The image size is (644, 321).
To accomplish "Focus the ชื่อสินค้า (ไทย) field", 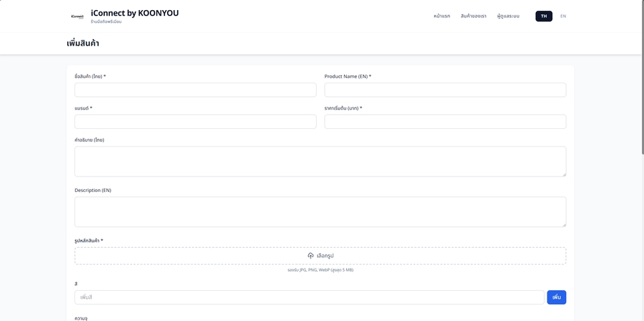I will [x=195, y=90].
